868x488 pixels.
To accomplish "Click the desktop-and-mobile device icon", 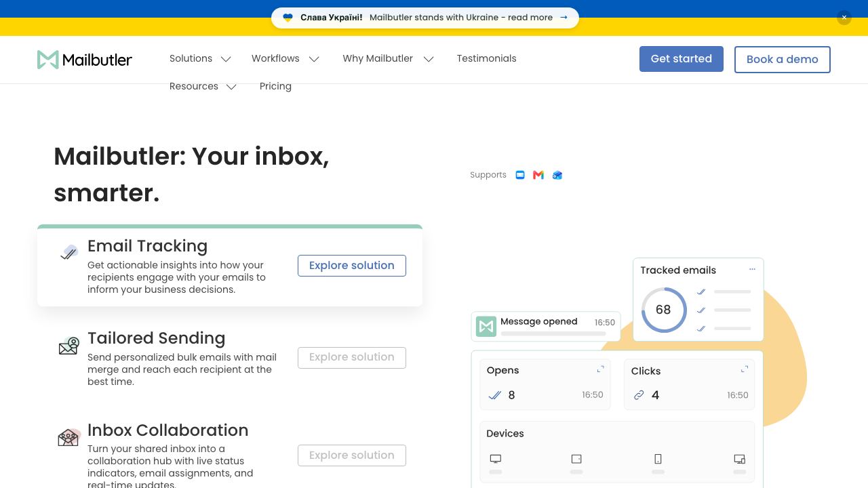I will (x=740, y=459).
